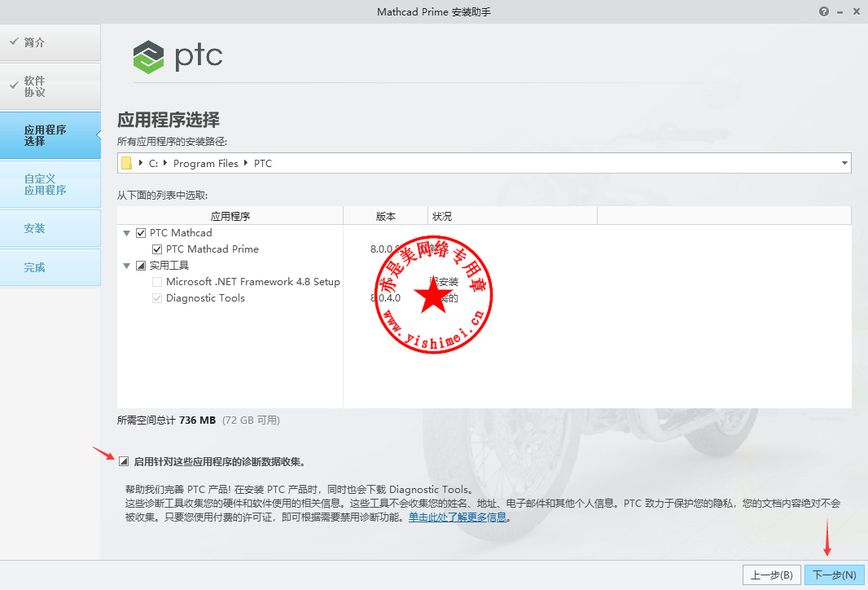The width and height of the screenshot is (868, 590).
Task: Select the 实用工具 group label
Action: click(x=169, y=266)
